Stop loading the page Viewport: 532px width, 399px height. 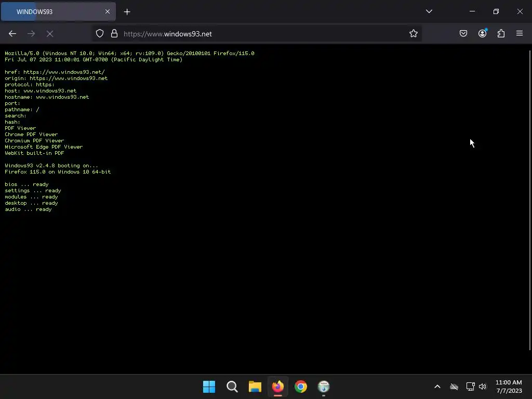click(x=50, y=34)
